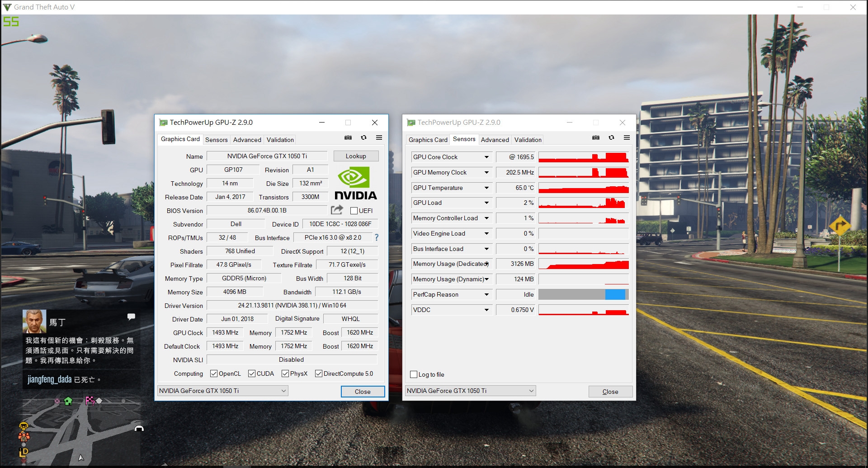Screen dimensions: 868x468
Task: Open the GPU selector dropdown in left GPU-Z window
Action: (222, 391)
